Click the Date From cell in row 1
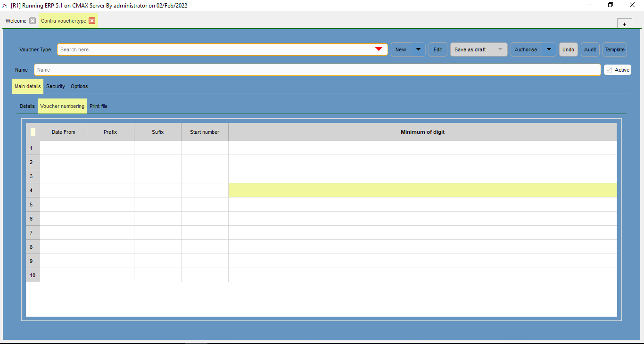This screenshot has height=344, width=644. point(64,148)
